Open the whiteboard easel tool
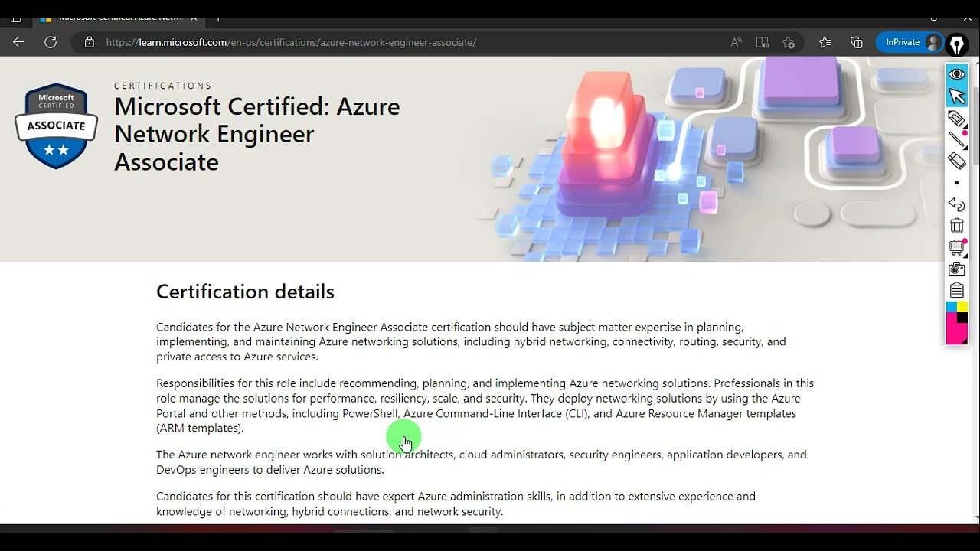This screenshot has width=980, height=551. (x=957, y=247)
